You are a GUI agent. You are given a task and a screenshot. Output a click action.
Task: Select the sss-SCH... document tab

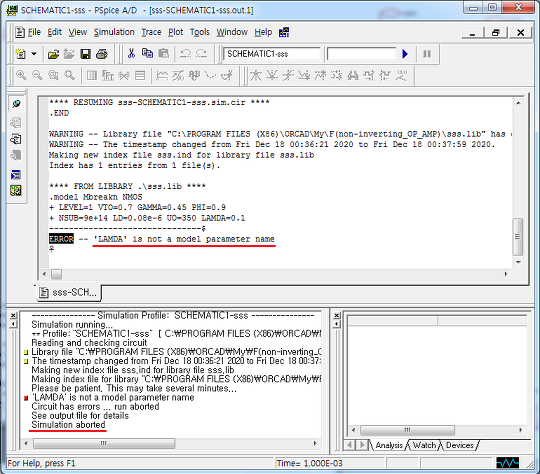click(x=69, y=292)
